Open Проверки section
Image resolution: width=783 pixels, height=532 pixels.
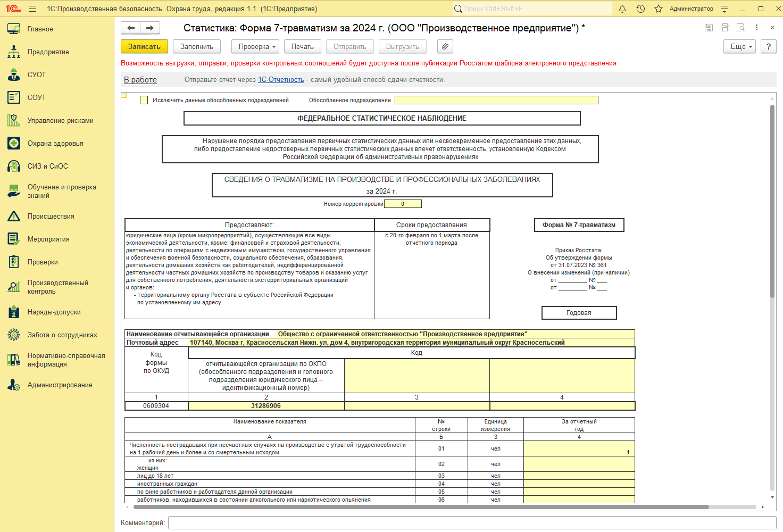(x=57, y=262)
